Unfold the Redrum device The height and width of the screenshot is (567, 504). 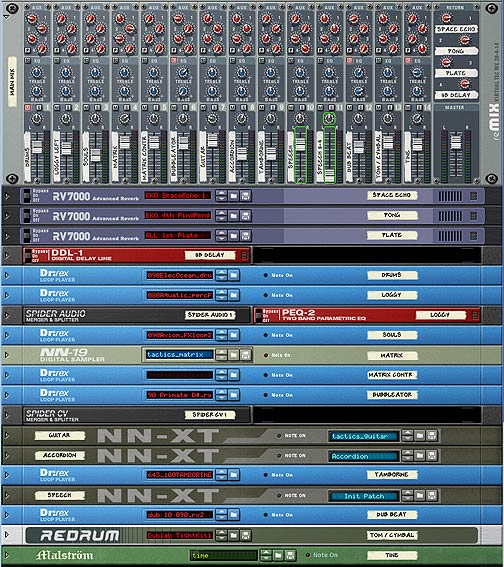tap(7, 534)
